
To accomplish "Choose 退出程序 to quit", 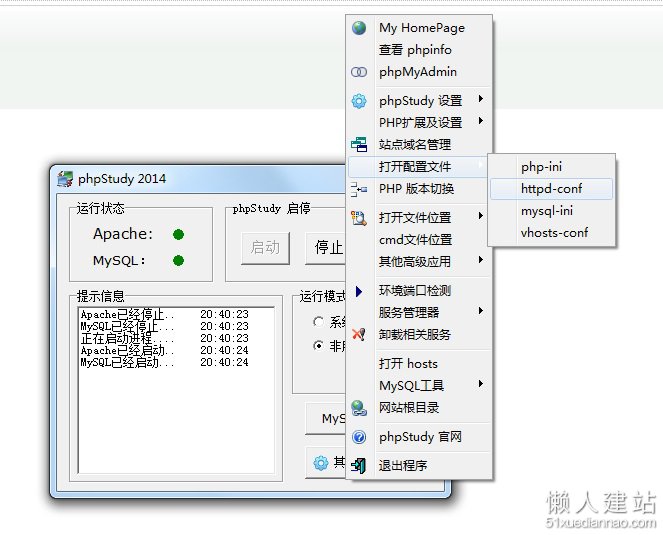I will pyautogui.click(x=419, y=466).
